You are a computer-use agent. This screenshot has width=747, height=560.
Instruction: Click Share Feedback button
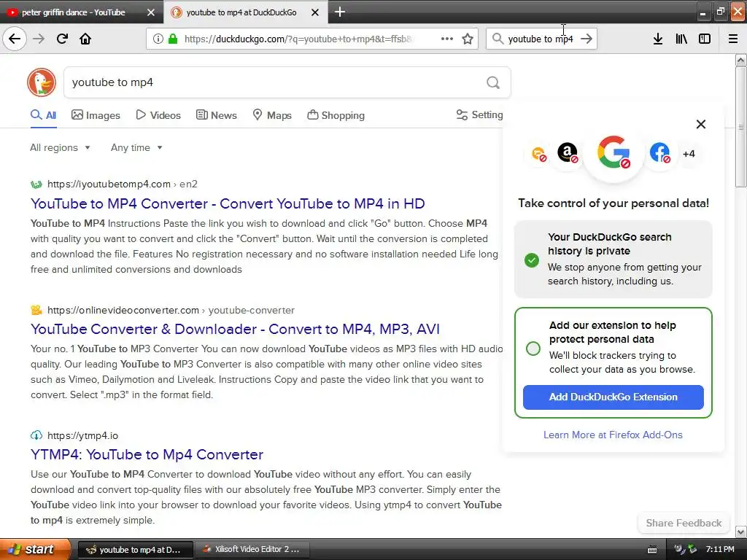point(684,523)
